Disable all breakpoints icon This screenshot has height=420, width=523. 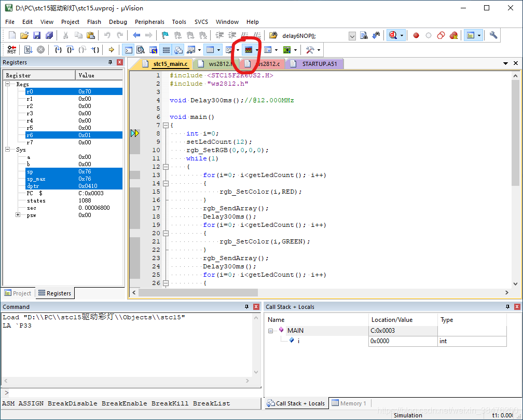point(441,35)
